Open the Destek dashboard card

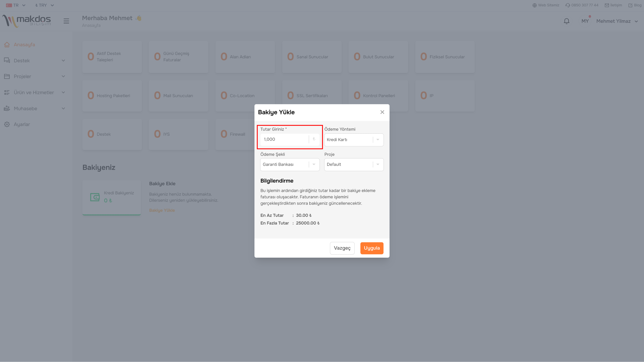tap(112, 134)
